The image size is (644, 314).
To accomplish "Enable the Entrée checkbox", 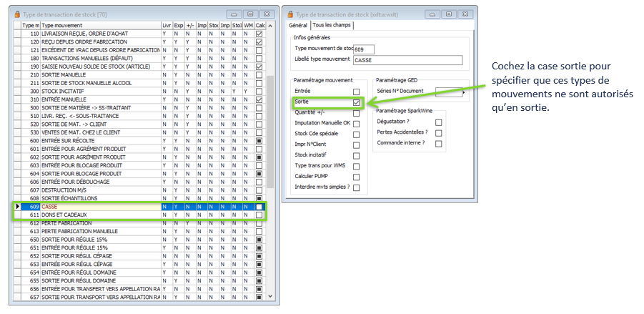I will 356,92.
